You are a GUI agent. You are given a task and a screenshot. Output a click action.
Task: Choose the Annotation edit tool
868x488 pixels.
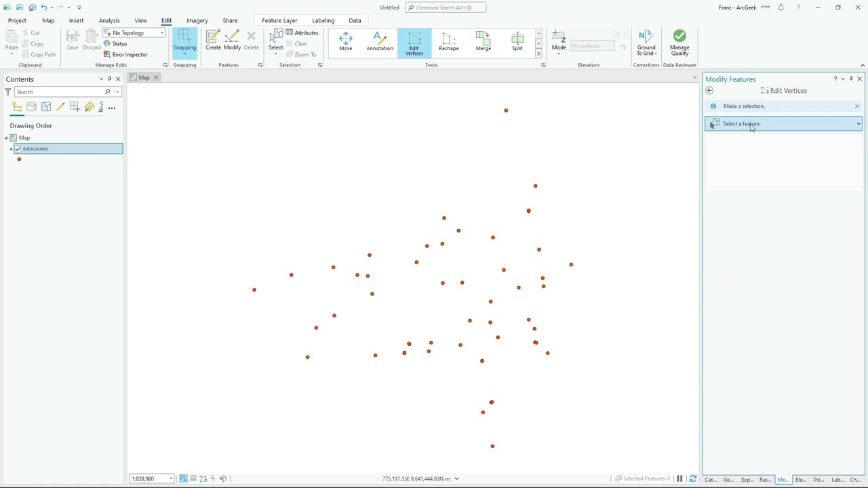click(380, 42)
